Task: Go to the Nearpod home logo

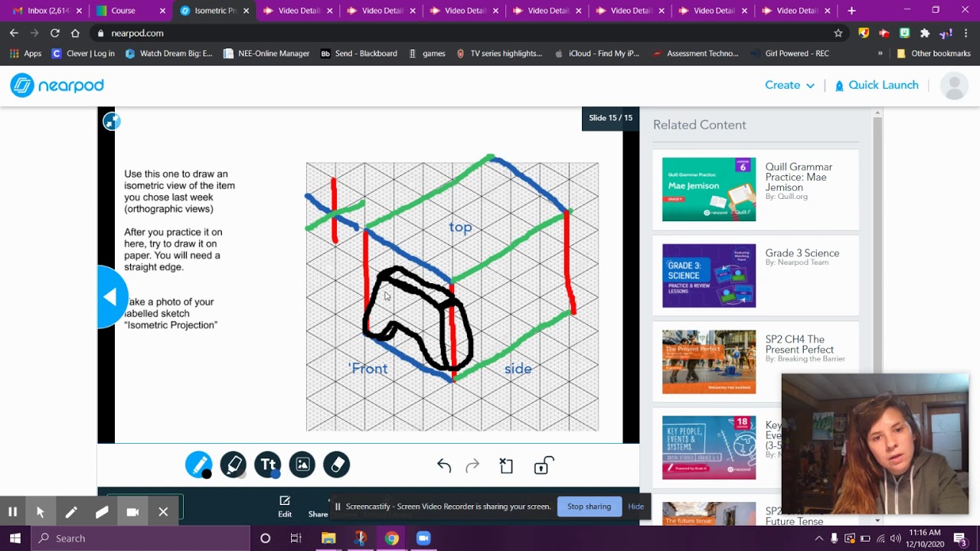Action: (x=57, y=86)
